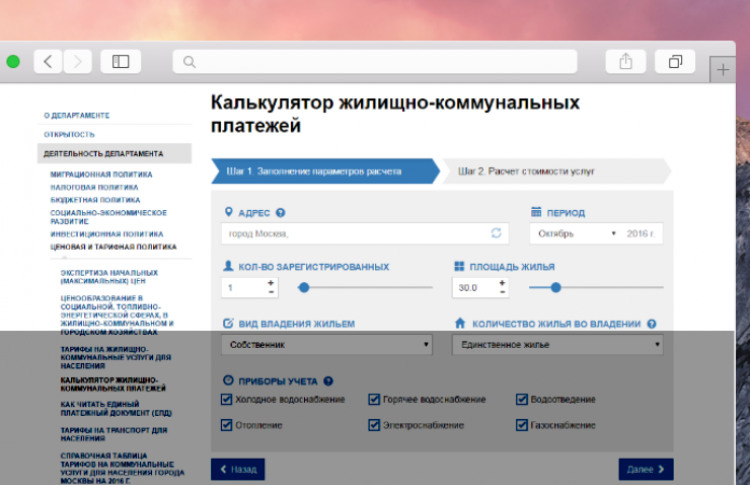Go forward with the browser forward arrow
Viewport: 750px width, 485px height.
click(x=77, y=61)
